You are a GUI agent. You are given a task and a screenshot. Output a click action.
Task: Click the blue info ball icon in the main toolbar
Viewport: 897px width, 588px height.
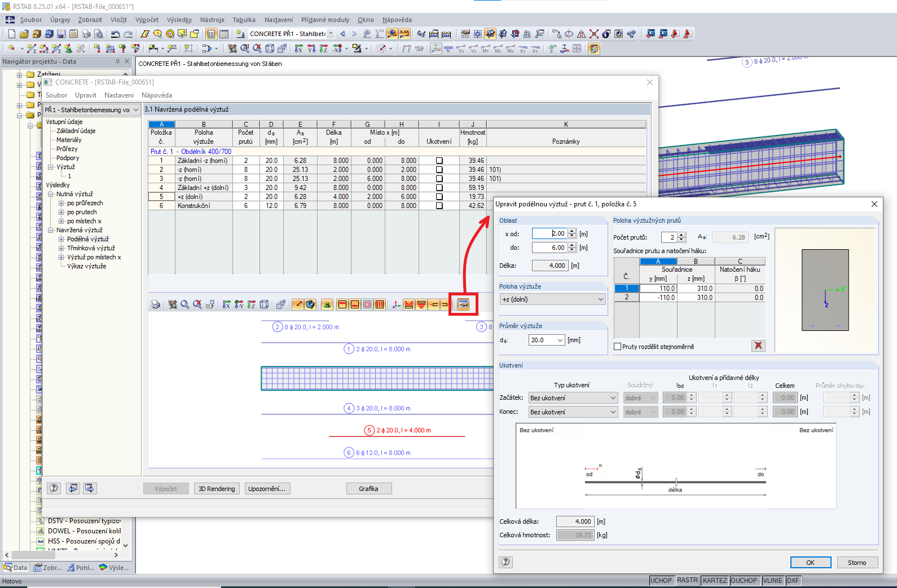pos(606,34)
